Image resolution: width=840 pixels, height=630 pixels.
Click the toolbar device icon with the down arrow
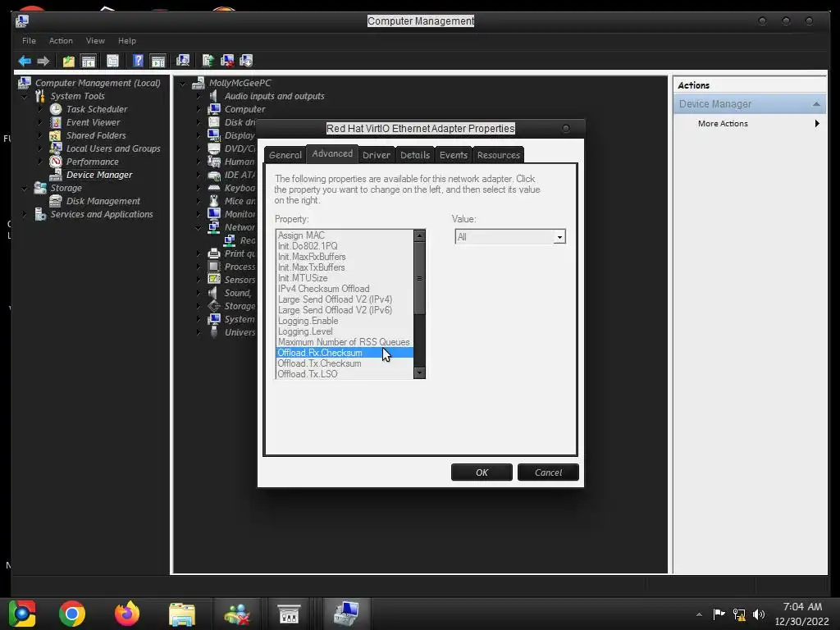click(246, 61)
